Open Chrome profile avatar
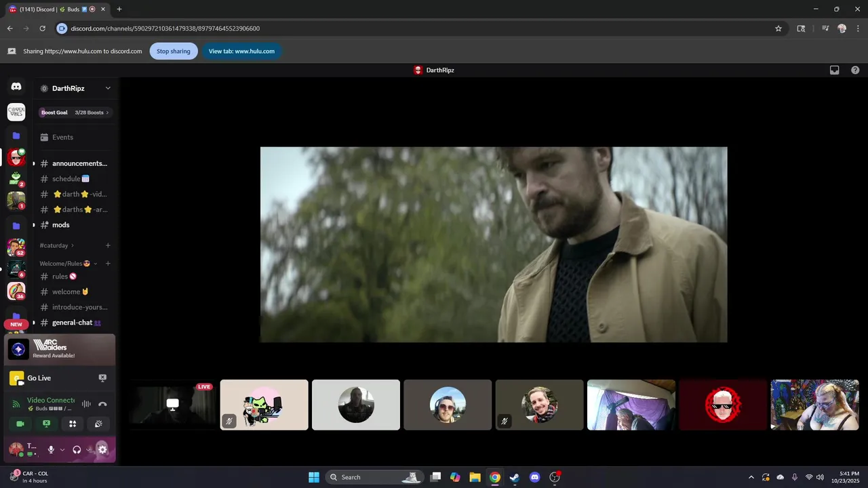Screen dimensions: 868x488 pos(842,28)
